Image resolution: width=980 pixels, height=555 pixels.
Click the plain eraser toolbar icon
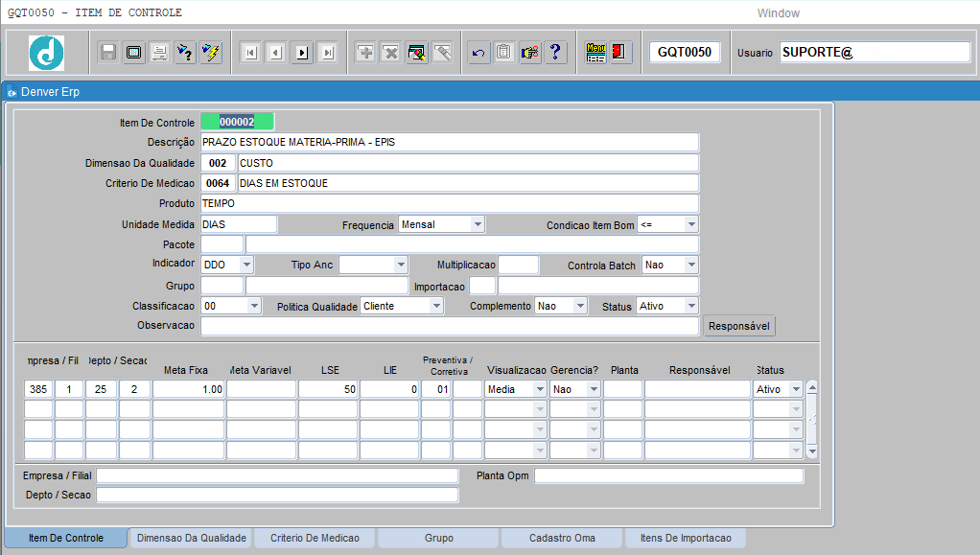442,53
